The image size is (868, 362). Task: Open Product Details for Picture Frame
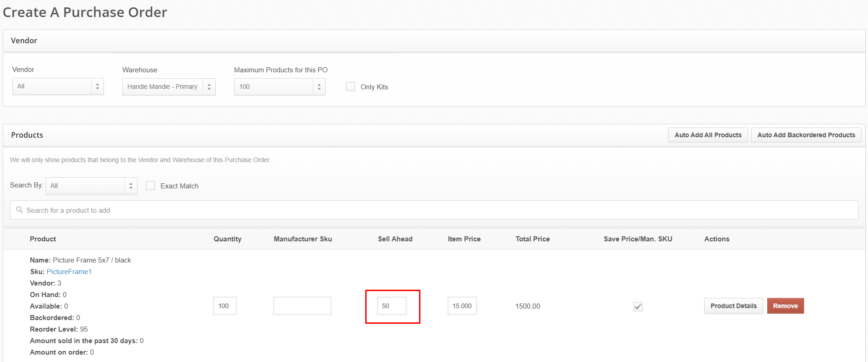[x=733, y=306]
